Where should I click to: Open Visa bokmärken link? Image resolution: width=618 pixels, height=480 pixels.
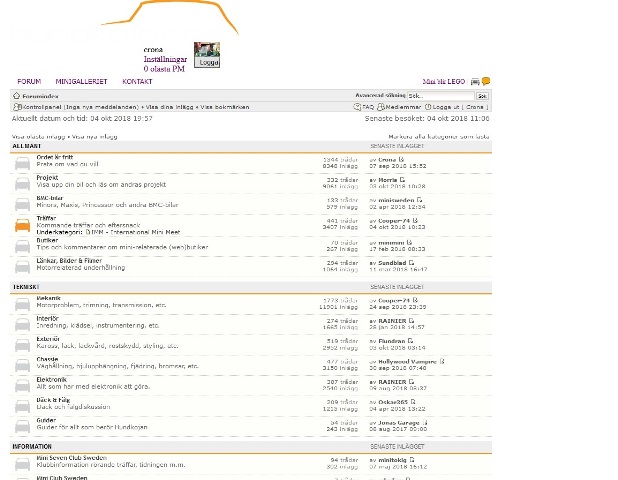pyautogui.click(x=225, y=107)
